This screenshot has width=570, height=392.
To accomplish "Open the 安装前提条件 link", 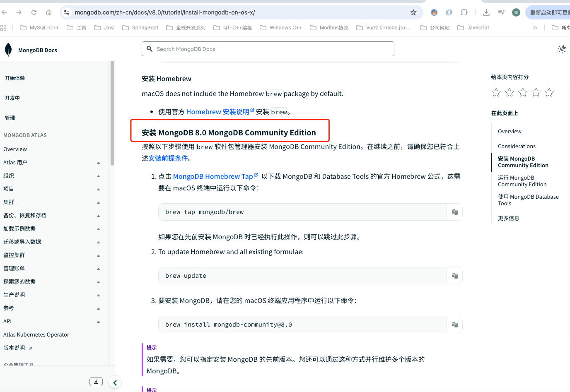I will 168,158.
